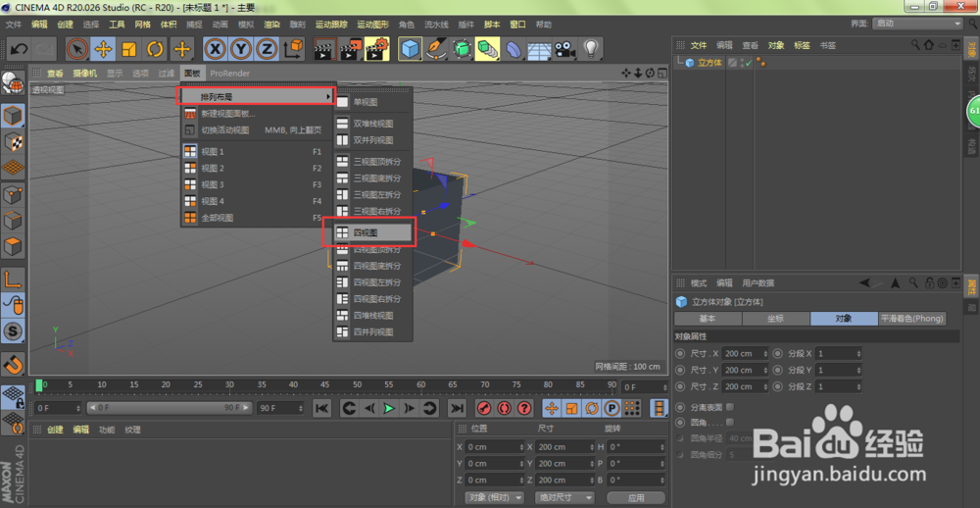Select the Move tool
This screenshot has height=508, width=980.
(103, 49)
